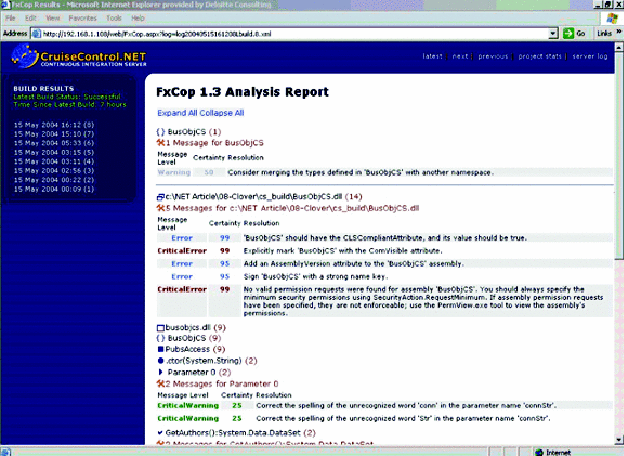
Task: Click the message icon for '1 Message for BusObjCS'
Action: 163,144
